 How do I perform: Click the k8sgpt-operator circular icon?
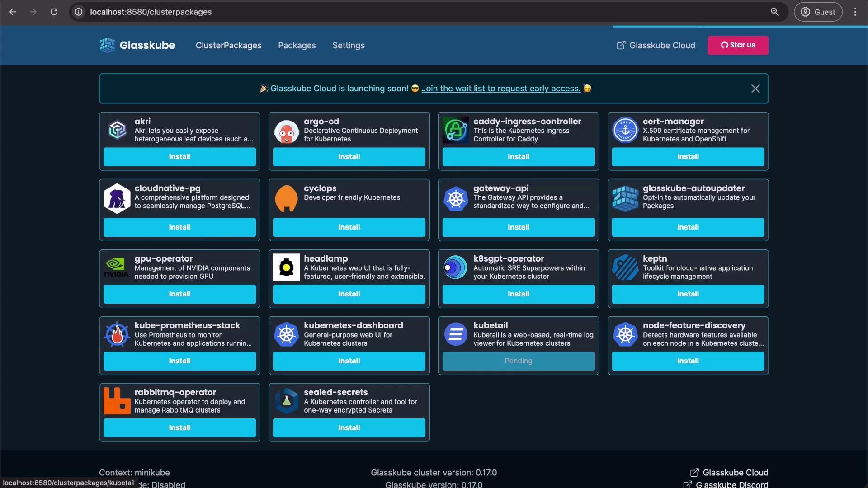point(456,267)
